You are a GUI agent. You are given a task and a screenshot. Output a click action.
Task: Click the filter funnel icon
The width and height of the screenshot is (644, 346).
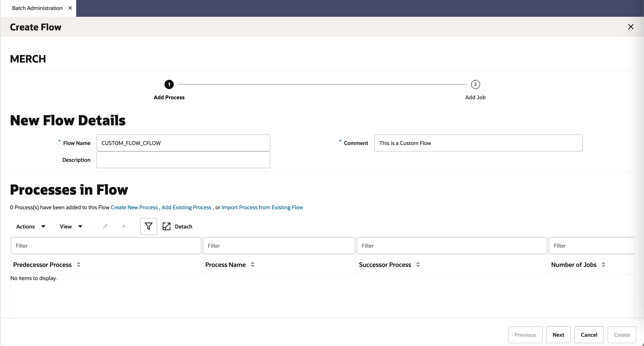[148, 226]
